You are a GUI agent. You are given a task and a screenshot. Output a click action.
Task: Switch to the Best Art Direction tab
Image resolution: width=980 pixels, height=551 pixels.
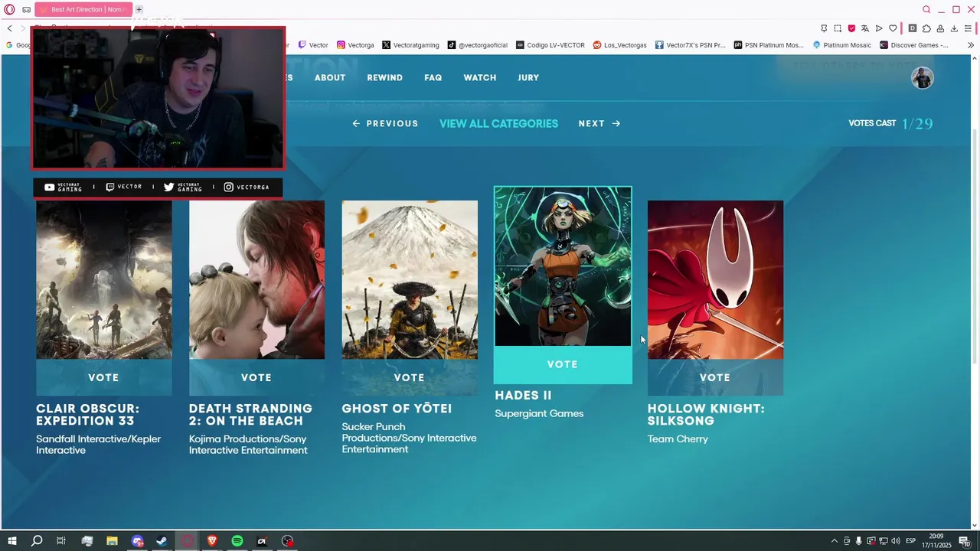click(x=84, y=10)
